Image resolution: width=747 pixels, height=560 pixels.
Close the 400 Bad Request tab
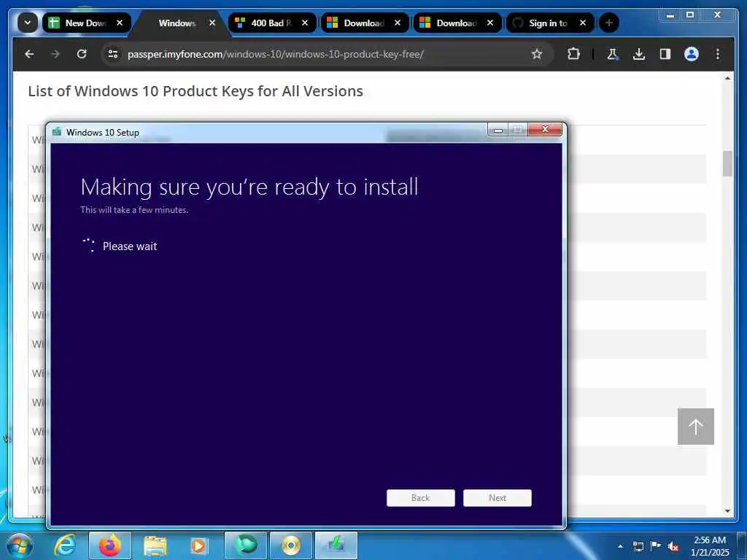click(305, 23)
